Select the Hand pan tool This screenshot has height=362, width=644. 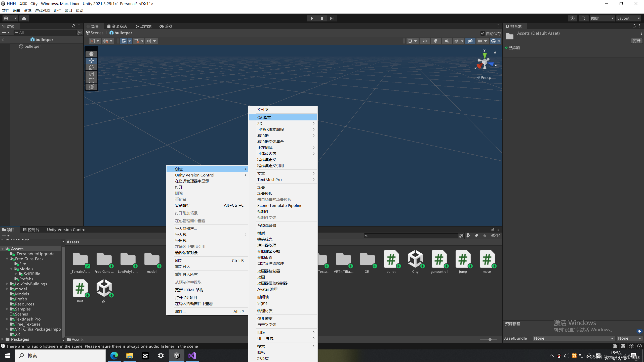91,54
